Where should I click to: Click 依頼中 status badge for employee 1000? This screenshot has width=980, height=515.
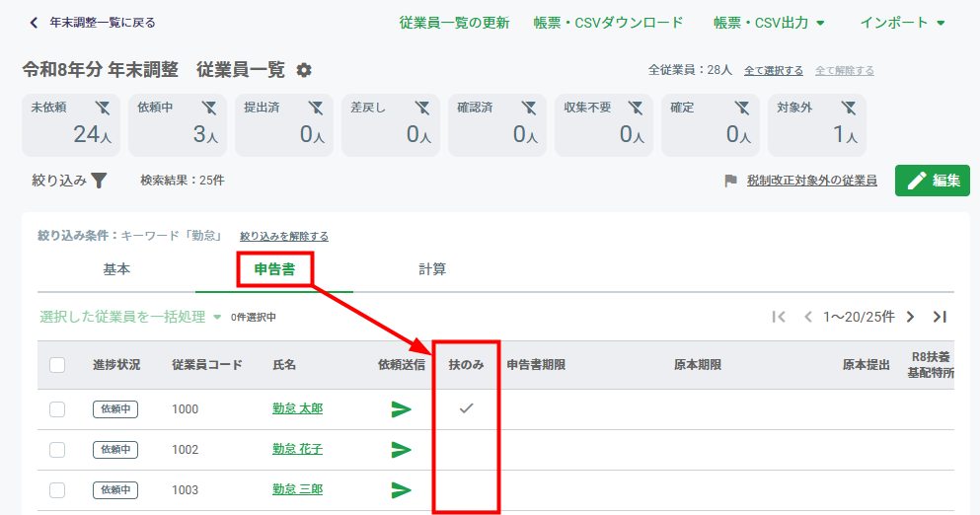(x=115, y=409)
